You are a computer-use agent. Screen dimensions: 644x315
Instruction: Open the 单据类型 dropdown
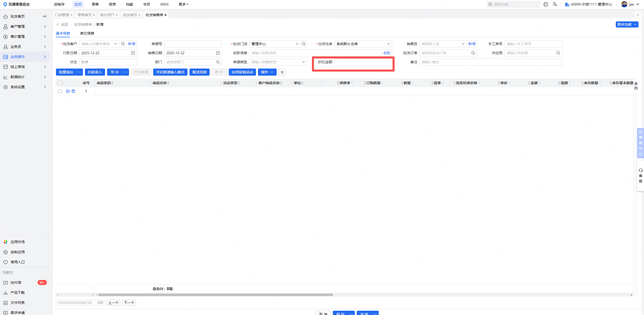coord(303,62)
